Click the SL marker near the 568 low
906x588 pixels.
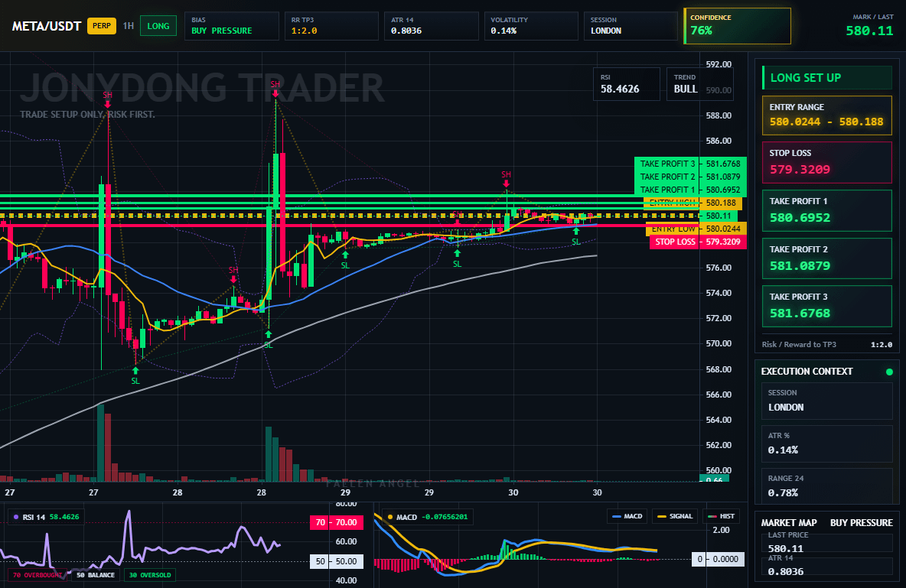135,377
